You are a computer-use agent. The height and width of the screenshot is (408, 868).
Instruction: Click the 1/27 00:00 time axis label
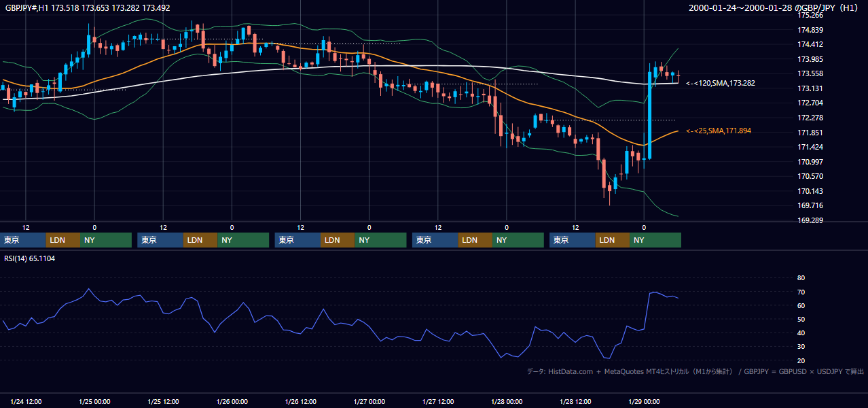coord(369,402)
